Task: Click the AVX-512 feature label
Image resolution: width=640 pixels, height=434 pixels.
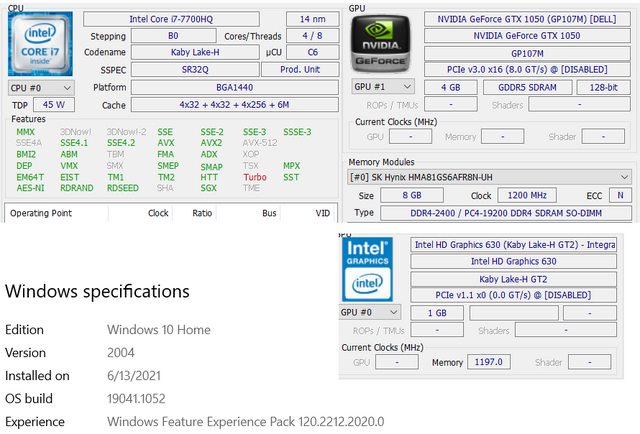Action: pos(260,143)
